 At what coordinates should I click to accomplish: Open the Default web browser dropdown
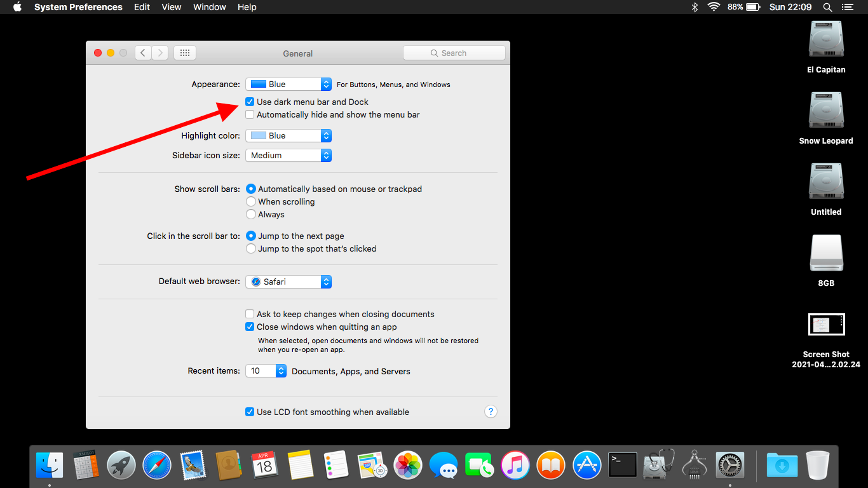click(x=288, y=281)
